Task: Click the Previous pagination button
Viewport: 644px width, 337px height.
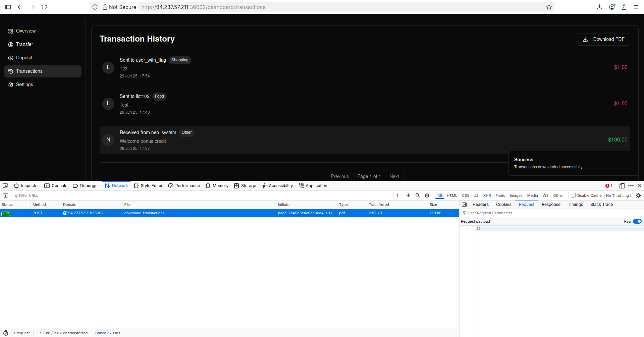Action: (339, 176)
